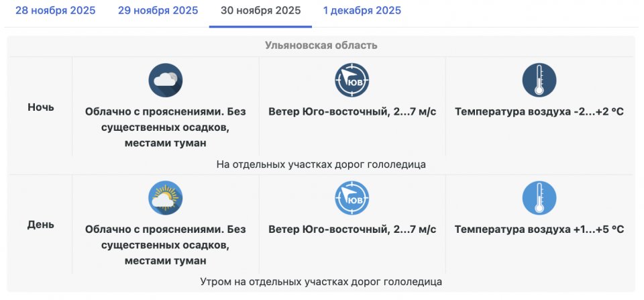Click the Утром road ice warning note

point(321,282)
